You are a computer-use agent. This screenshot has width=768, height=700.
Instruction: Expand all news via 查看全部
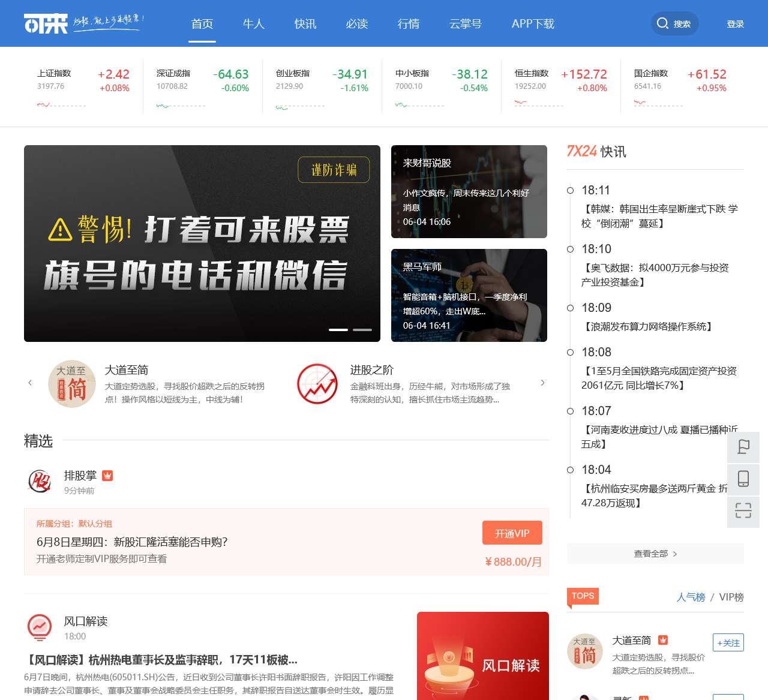[x=655, y=554]
